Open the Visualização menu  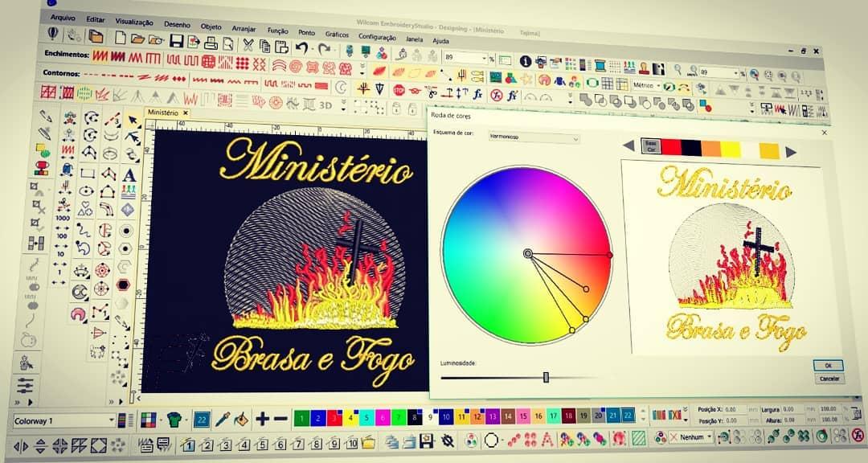[134, 23]
